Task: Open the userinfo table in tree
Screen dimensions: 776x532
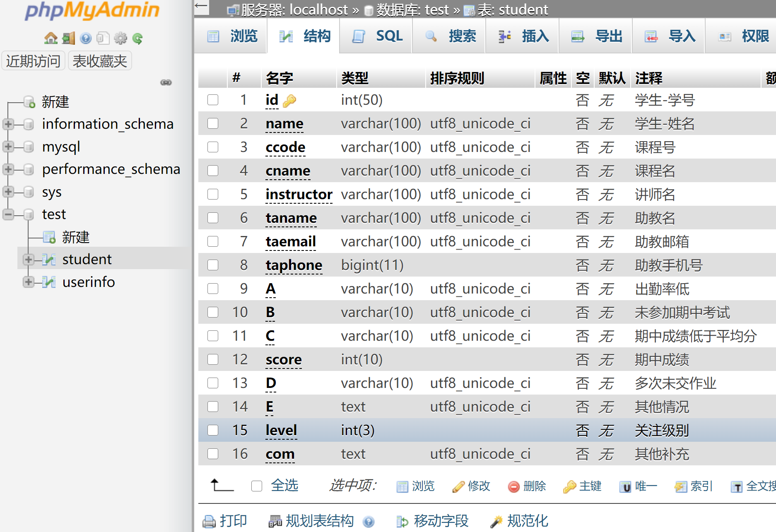Action: coord(89,282)
